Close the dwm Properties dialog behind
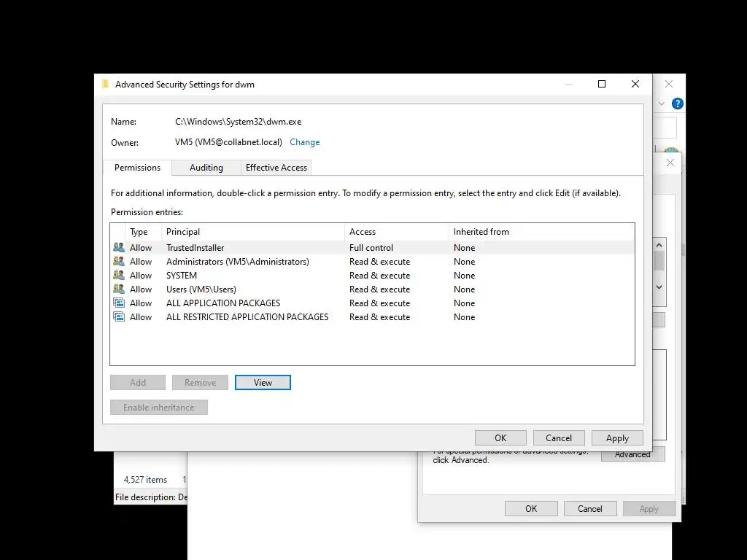Image resolution: width=747 pixels, height=560 pixels. click(x=670, y=163)
